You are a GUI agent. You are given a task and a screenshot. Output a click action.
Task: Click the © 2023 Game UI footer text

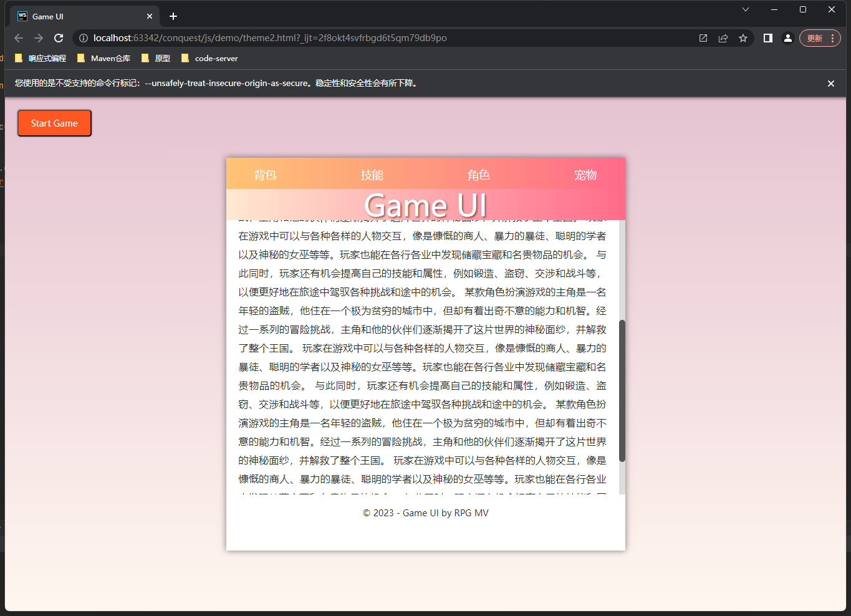(426, 513)
